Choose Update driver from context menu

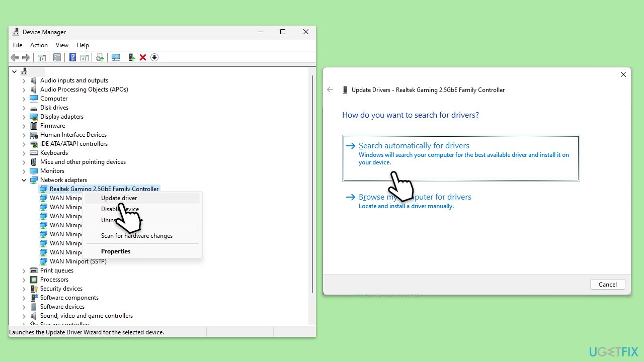click(x=119, y=198)
